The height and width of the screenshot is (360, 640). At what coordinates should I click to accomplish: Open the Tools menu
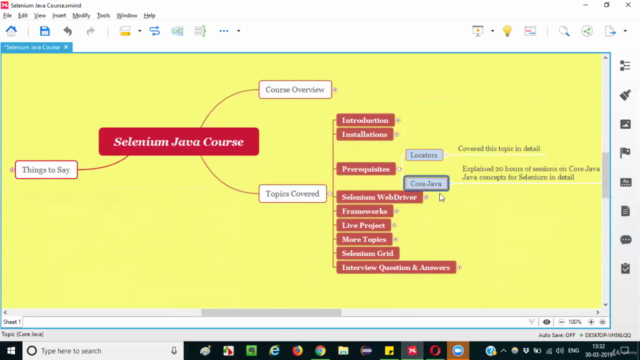(103, 16)
